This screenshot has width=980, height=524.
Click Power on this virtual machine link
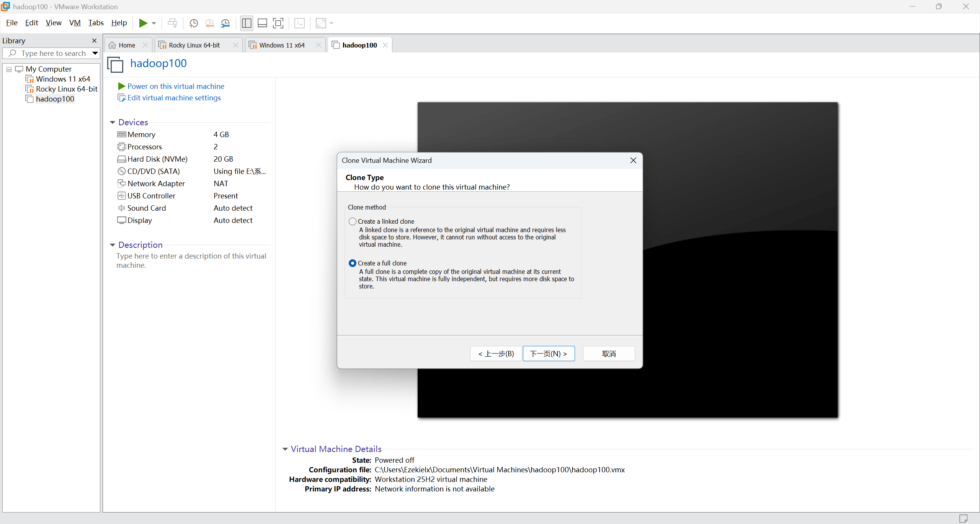[x=176, y=86]
